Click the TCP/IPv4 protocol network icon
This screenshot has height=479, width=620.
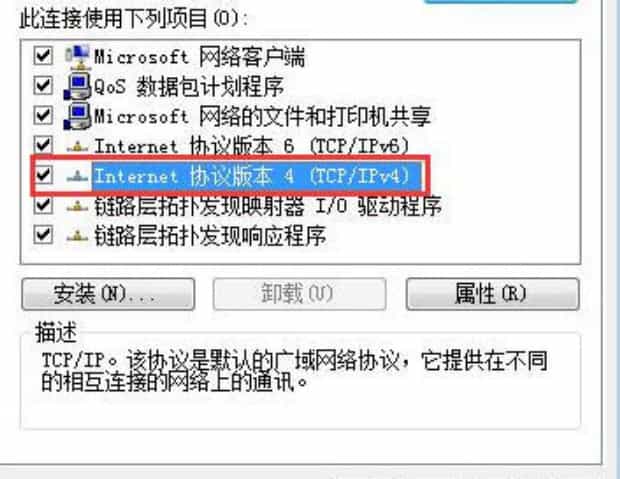pos(78,176)
